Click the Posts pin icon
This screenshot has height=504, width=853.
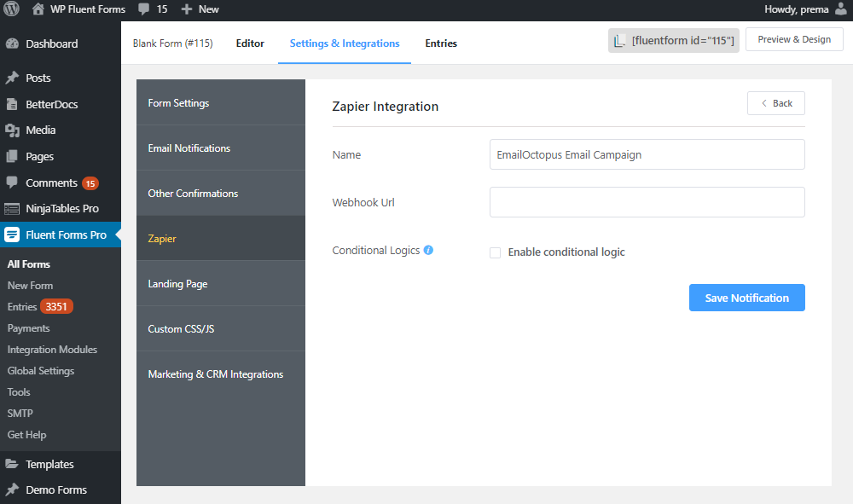pos(12,78)
